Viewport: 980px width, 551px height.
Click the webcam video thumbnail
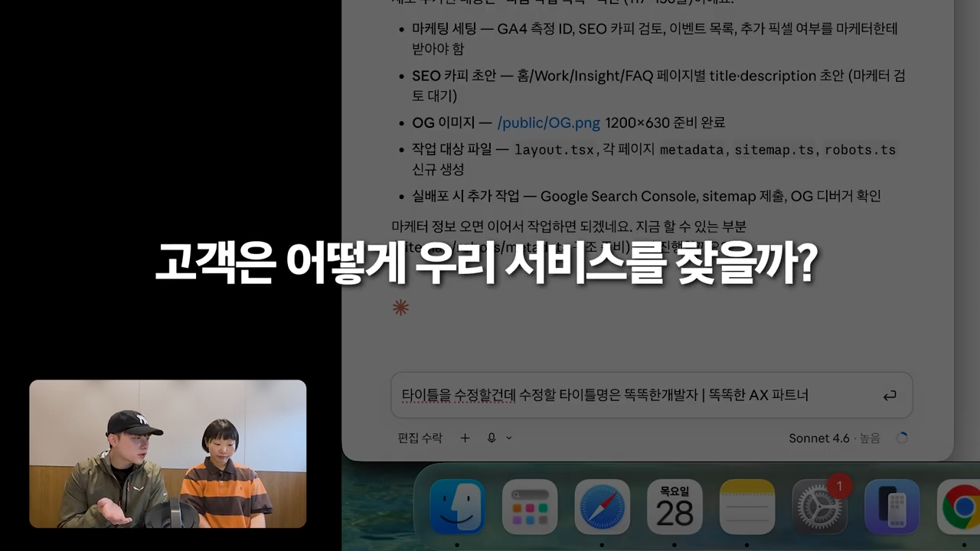(168, 454)
